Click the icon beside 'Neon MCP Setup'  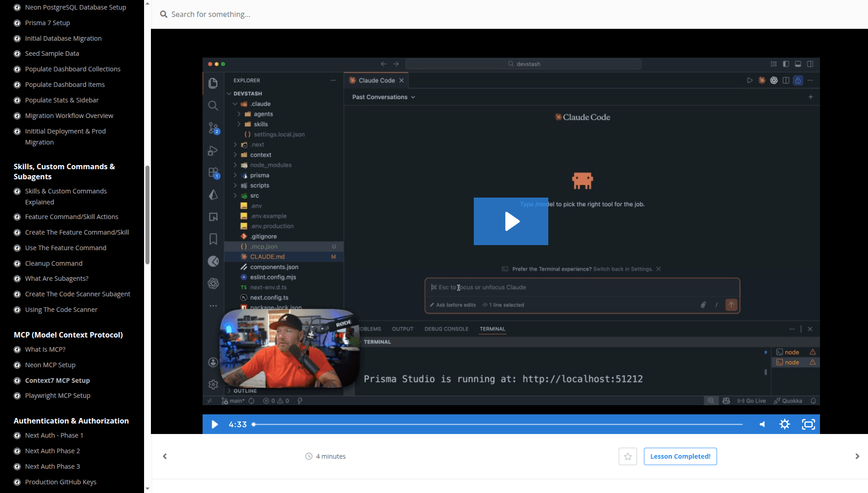tap(17, 365)
